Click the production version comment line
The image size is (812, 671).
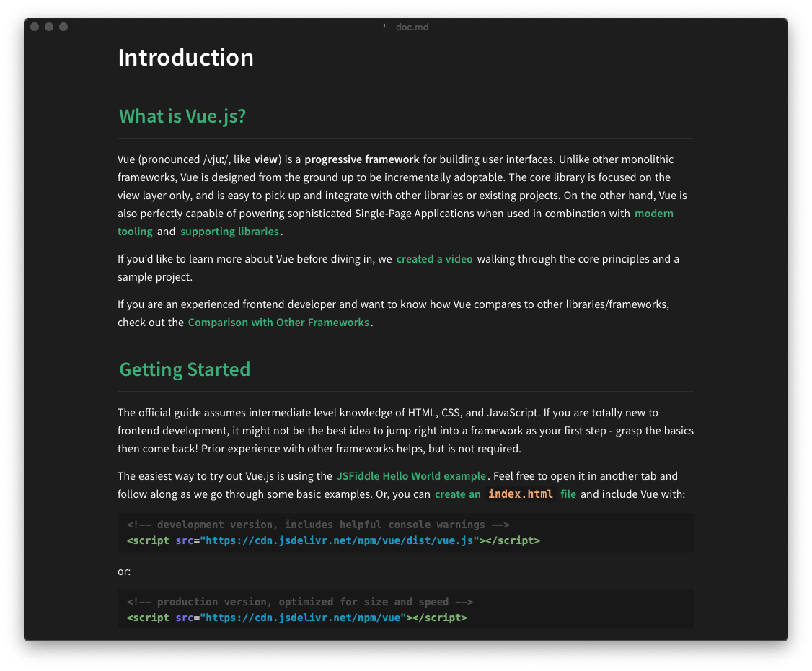tap(300, 602)
